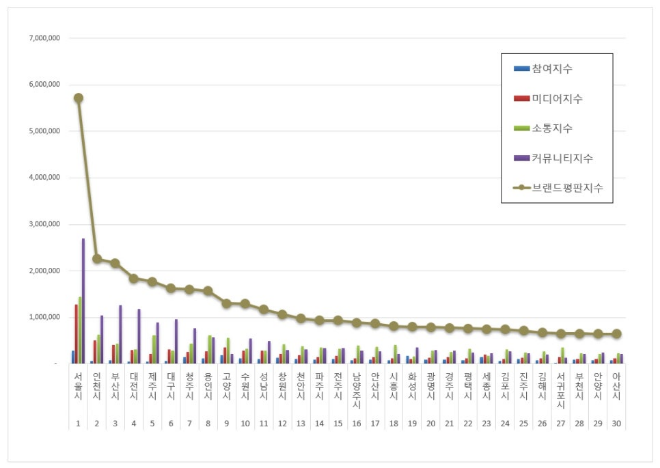
Task: Select the tall purple 서울시 커뮤니티지수 bar
Action: [x=83, y=300]
